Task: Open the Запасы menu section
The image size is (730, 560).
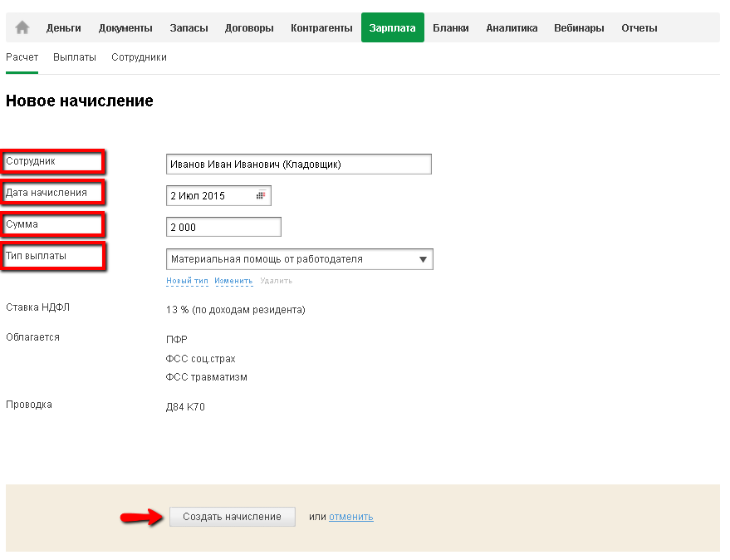Action: (189, 28)
